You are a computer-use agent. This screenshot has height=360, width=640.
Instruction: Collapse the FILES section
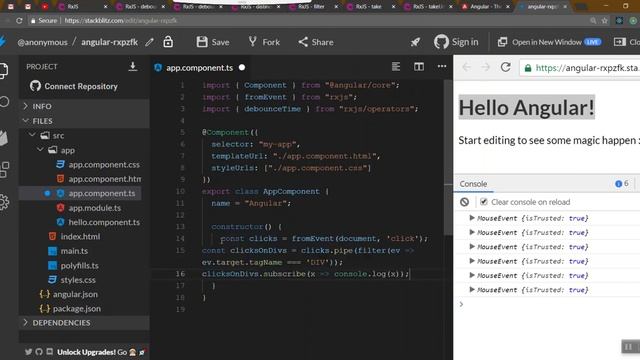coord(84,121)
